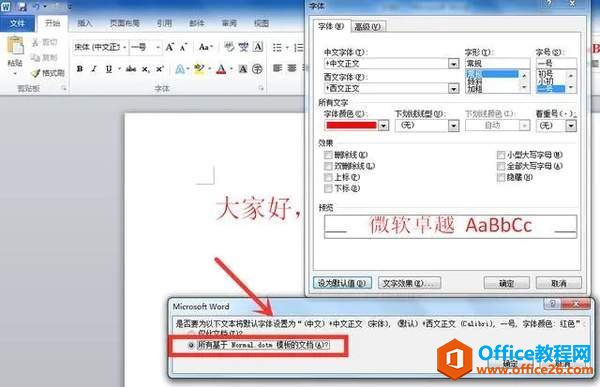This screenshot has width=600, height=387.
Task: Click the Bullets list icon
Action: 277,47
